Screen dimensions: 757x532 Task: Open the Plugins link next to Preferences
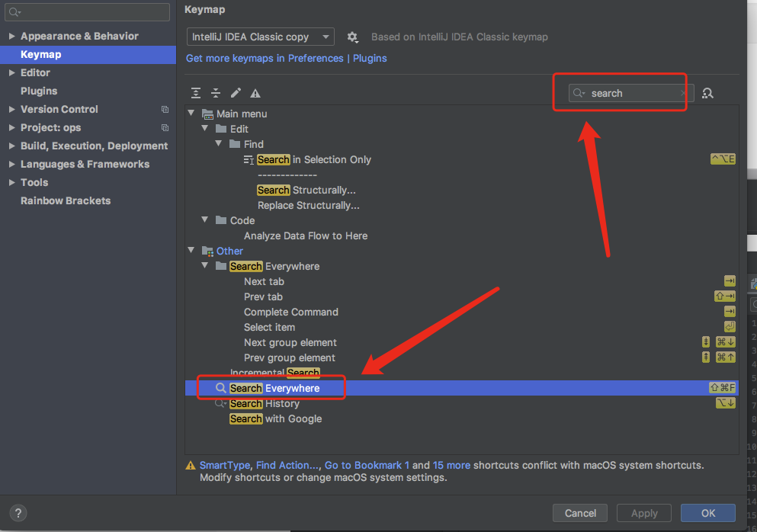[370, 58]
